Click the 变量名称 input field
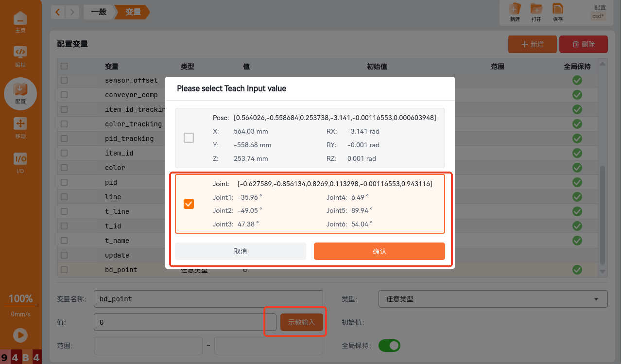The height and width of the screenshot is (364, 621). point(208,299)
